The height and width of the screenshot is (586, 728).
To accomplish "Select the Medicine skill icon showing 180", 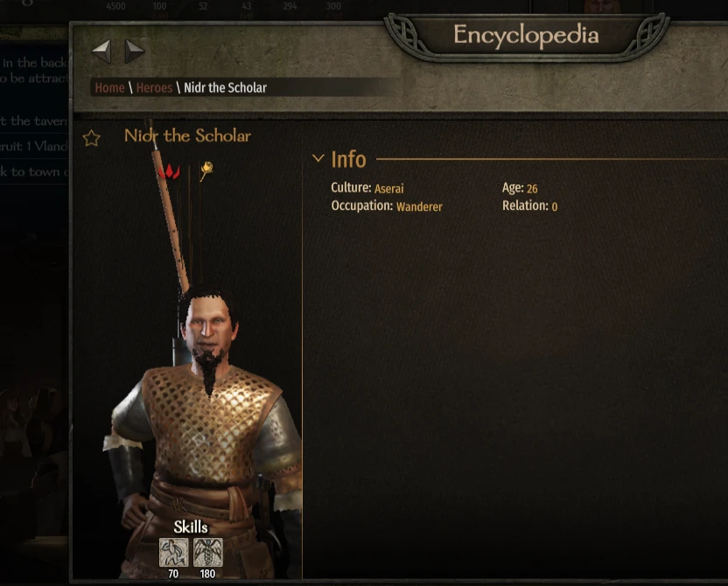I will (207, 552).
